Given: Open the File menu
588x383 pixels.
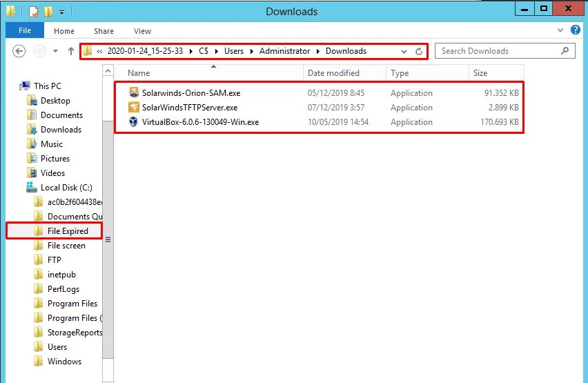Looking at the screenshot, I should point(25,30).
